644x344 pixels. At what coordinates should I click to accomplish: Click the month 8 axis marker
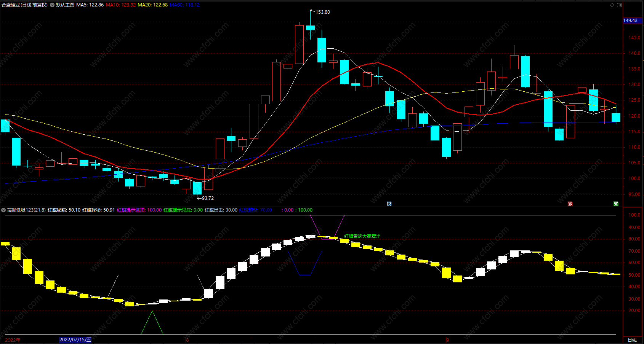pos(187,340)
